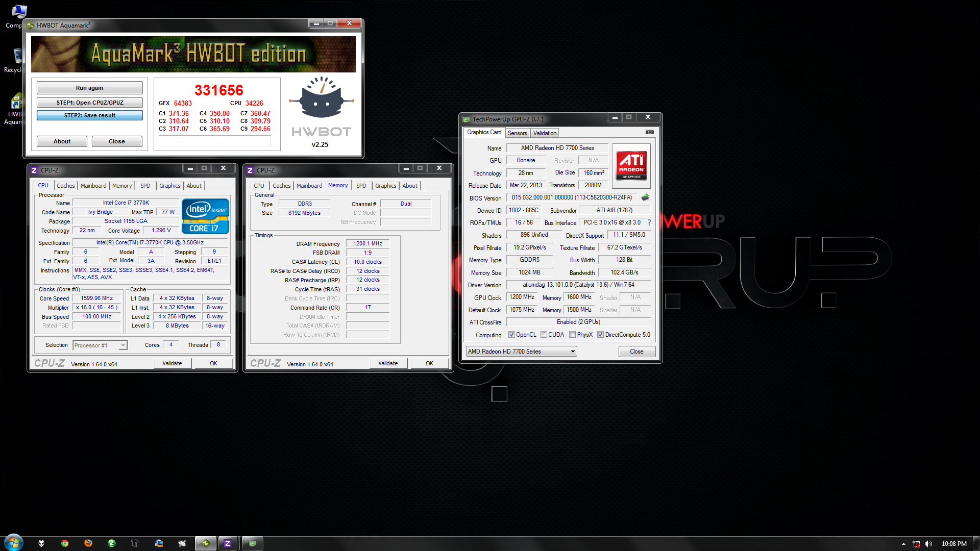Click the CPU Specification field in CPU-Z
The width and height of the screenshot is (980, 551).
(x=150, y=242)
